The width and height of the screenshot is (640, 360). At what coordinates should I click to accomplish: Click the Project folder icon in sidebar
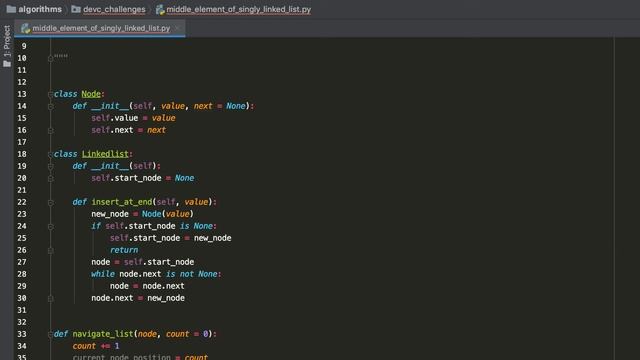tap(7, 64)
